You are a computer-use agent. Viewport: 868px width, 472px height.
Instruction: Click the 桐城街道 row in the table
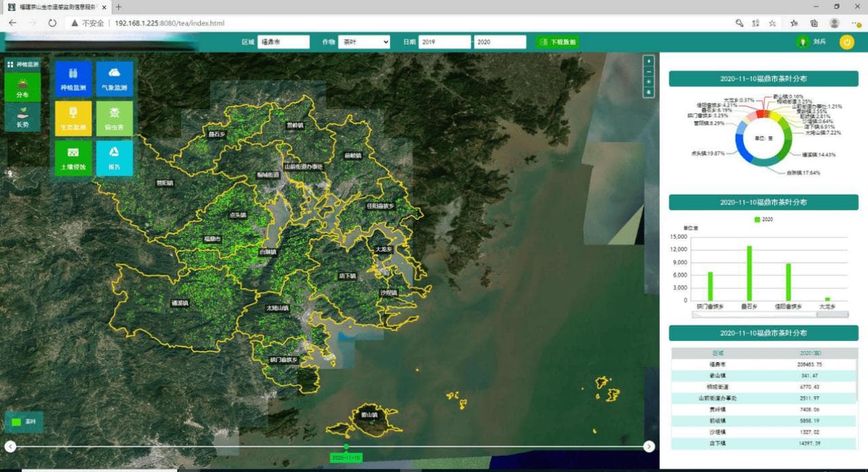pos(764,387)
